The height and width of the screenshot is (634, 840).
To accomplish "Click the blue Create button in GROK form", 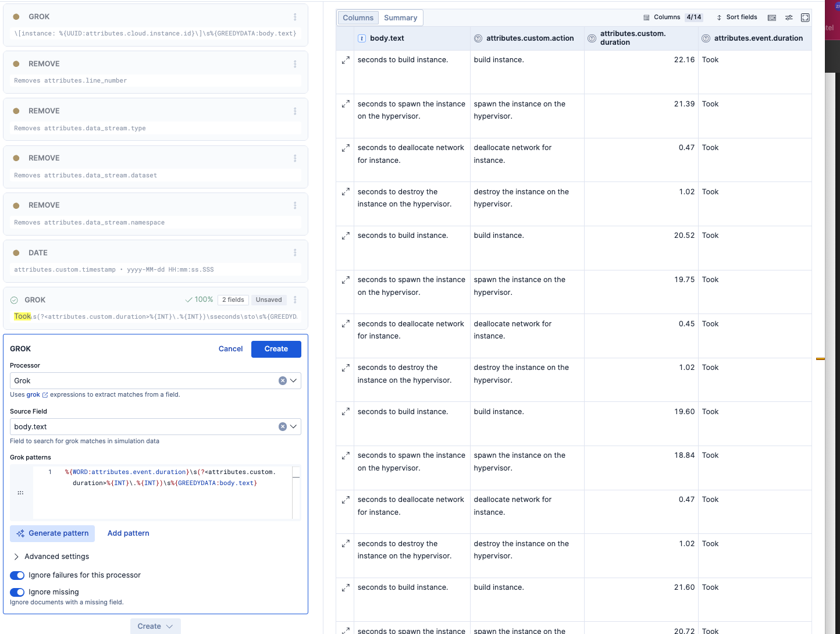I will (x=276, y=349).
